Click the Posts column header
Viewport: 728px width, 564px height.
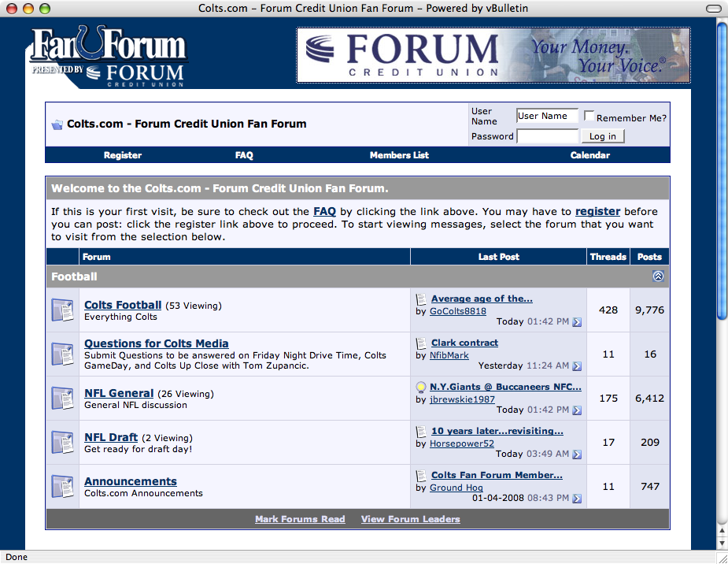(x=649, y=257)
